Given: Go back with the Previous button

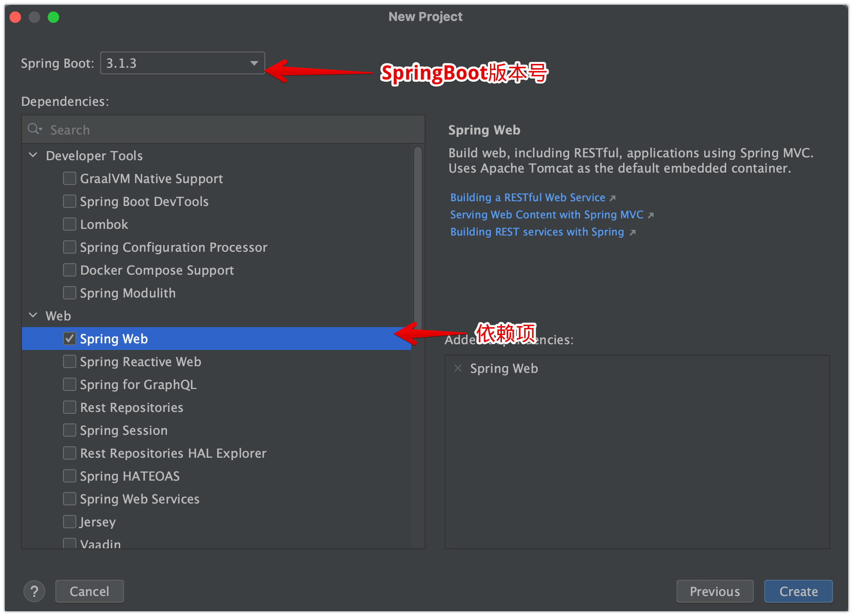Looking at the screenshot, I should coord(715,591).
